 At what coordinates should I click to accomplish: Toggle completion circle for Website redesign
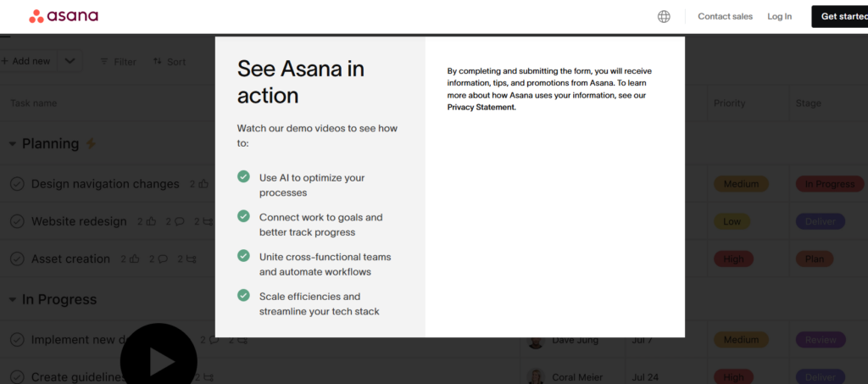pyautogui.click(x=17, y=221)
